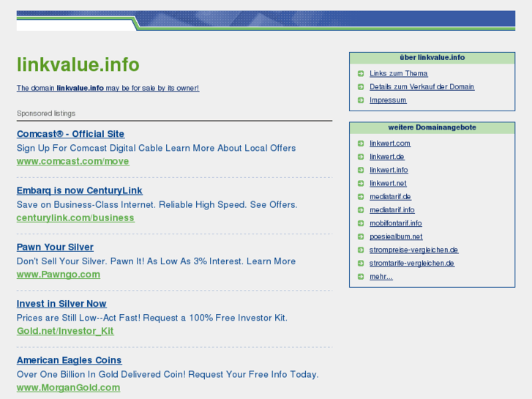Click arrow icon beside mehr...
This screenshot has height=399, width=532.
[361, 277]
